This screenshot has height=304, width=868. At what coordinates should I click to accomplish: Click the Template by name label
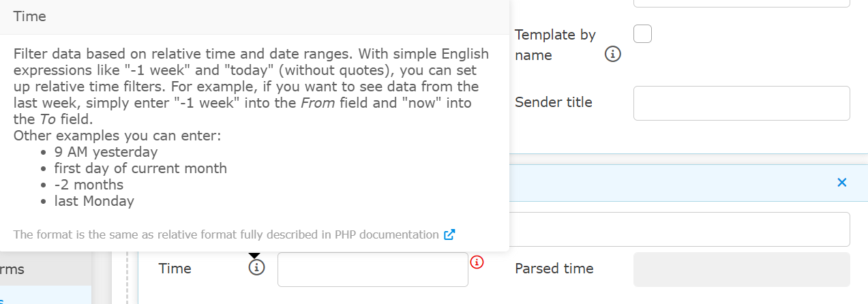555,44
